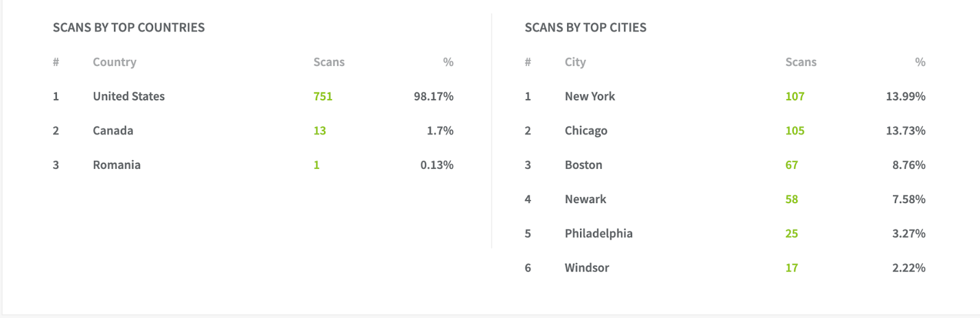Click the United States country row
The width and height of the screenshot is (980, 318).
tap(253, 96)
